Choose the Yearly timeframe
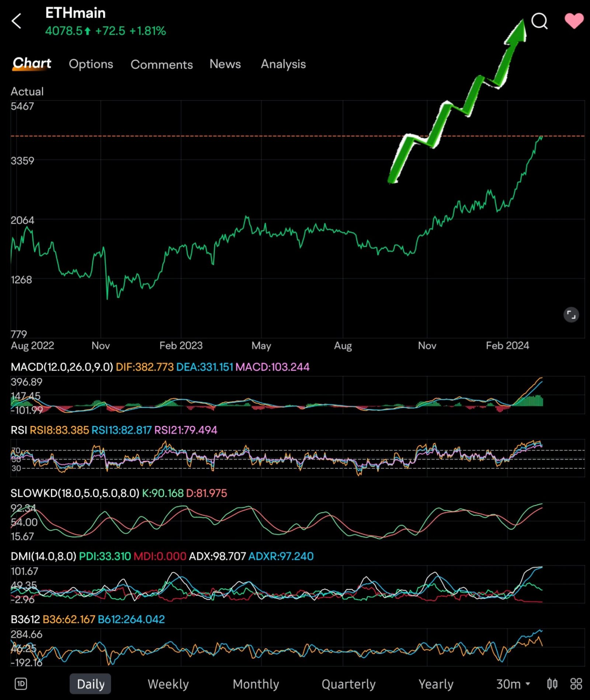 pyautogui.click(x=436, y=684)
